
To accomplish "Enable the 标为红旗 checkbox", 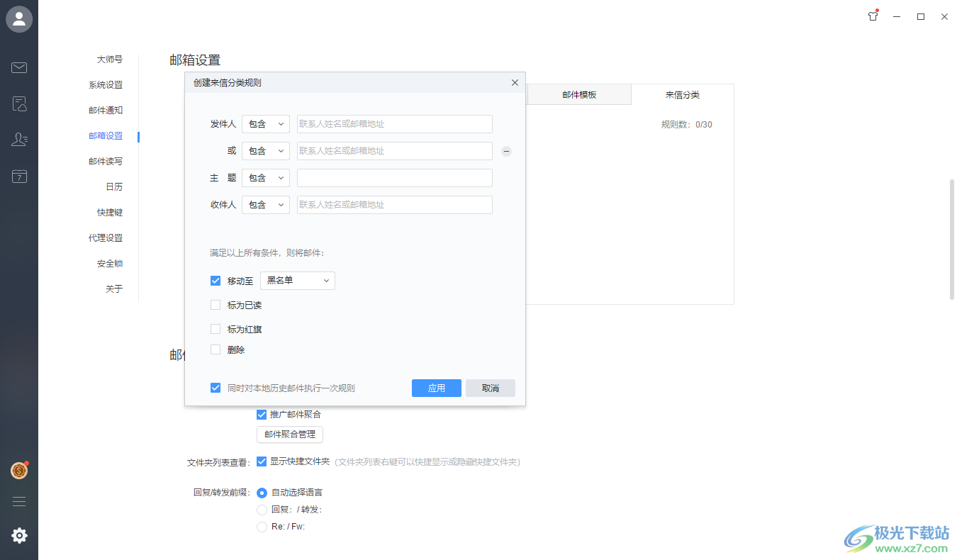I will pyautogui.click(x=216, y=329).
